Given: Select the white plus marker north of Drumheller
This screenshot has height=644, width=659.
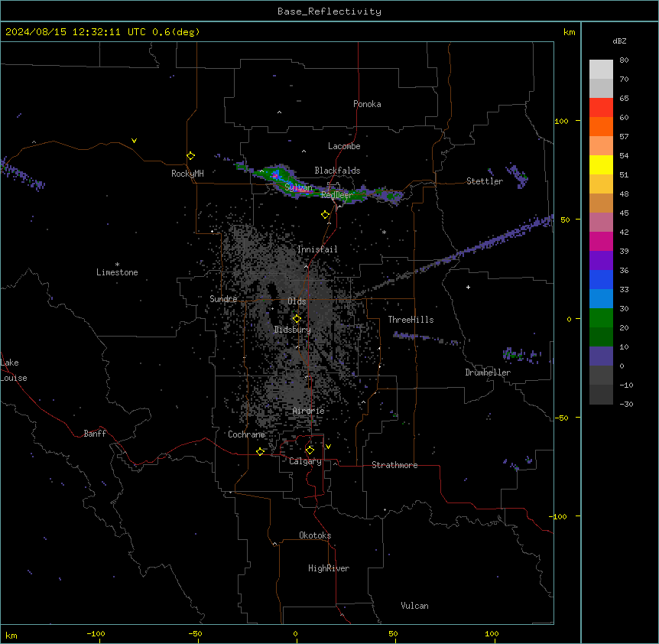Looking at the screenshot, I should tap(468, 287).
